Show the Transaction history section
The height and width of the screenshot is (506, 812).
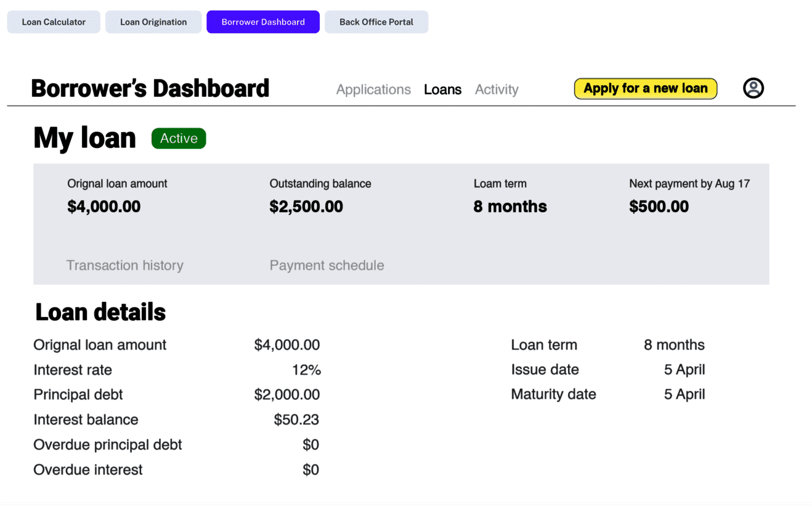[125, 266]
